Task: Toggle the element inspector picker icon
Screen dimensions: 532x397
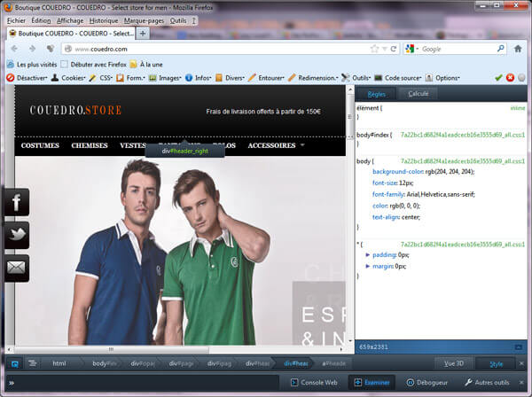Action: tap(14, 364)
